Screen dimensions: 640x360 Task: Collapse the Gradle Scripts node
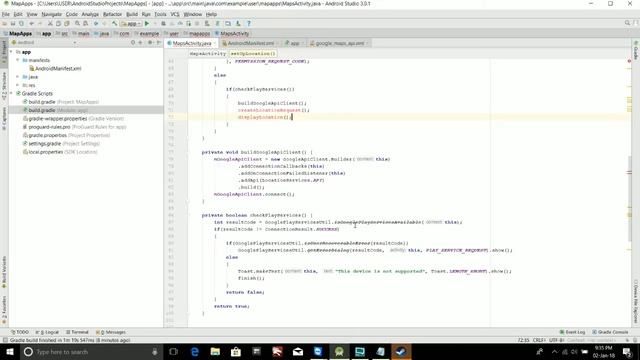(12, 93)
